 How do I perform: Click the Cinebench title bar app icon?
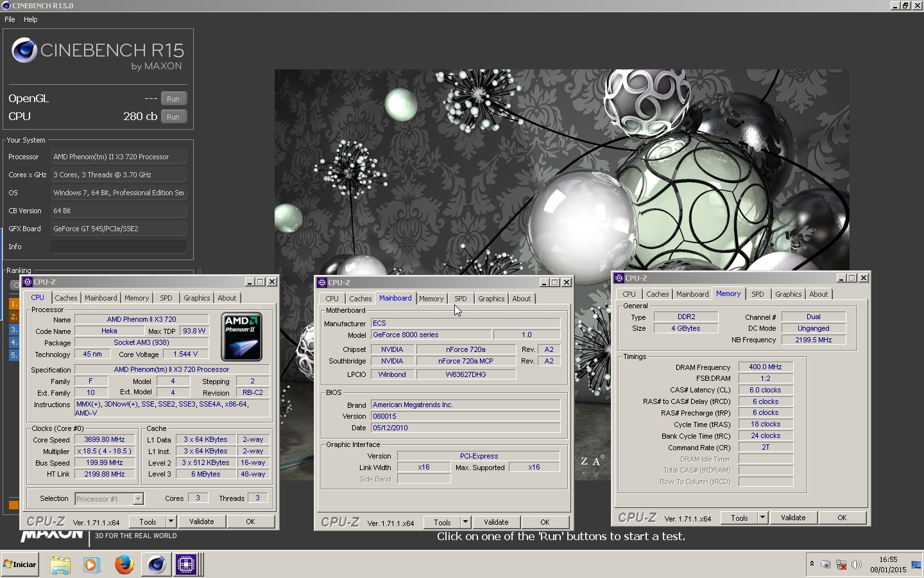[6, 6]
